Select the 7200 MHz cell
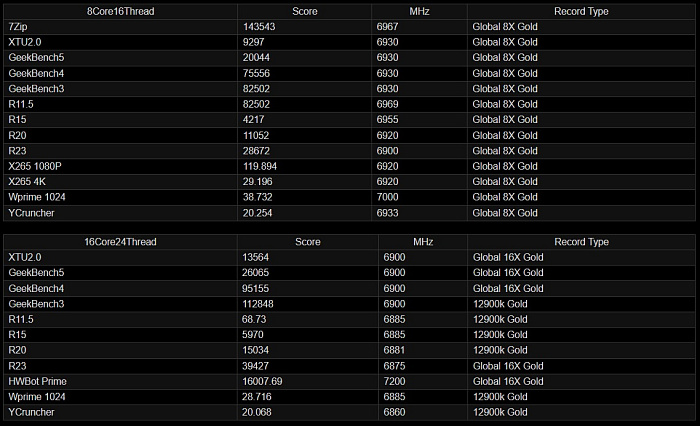This screenshot has height=426, width=700. point(394,382)
